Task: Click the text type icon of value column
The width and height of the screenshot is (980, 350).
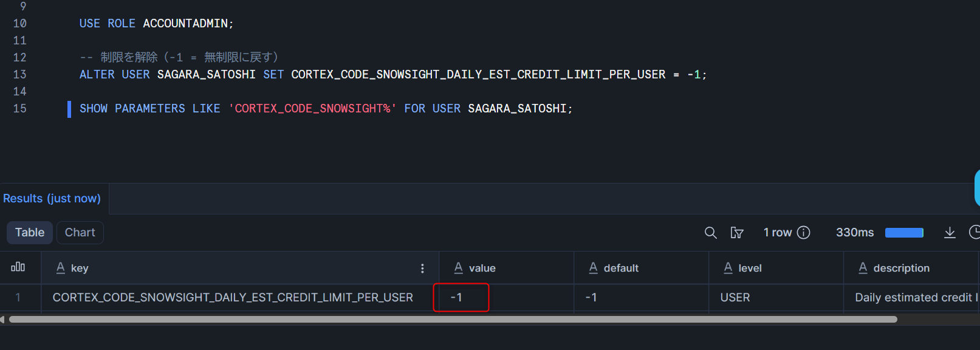Action: coord(459,268)
